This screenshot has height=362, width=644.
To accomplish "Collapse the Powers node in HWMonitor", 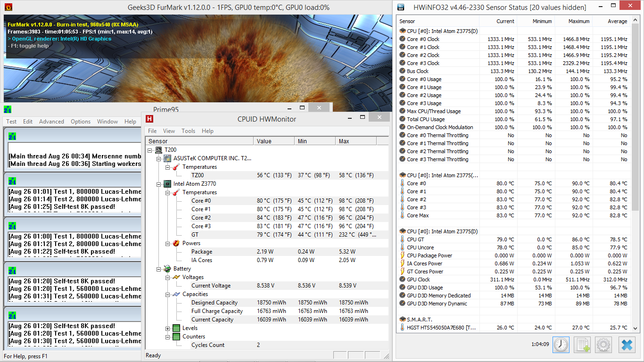I will (x=167, y=243).
